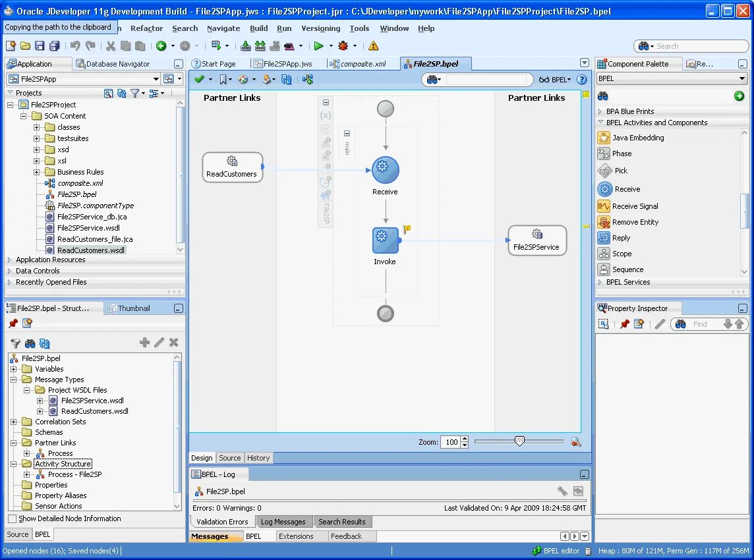Click the File2SPService partner link
Viewport: 754px width, 560px height.
click(537, 240)
